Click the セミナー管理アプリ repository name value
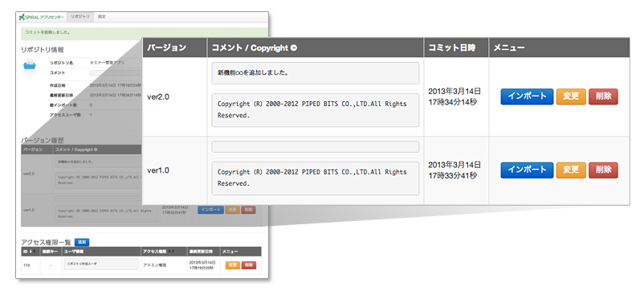Screen dimensions: 644x291 pyautogui.click(x=107, y=63)
